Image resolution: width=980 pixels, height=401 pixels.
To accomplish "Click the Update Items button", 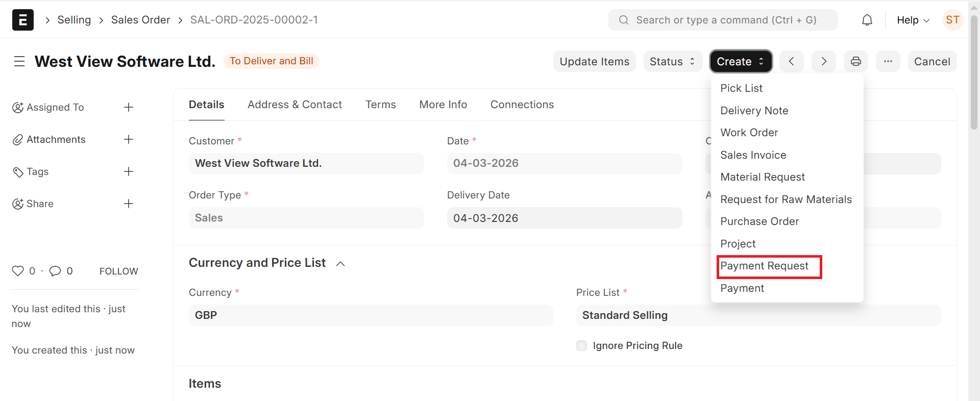I will pos(594,62).
